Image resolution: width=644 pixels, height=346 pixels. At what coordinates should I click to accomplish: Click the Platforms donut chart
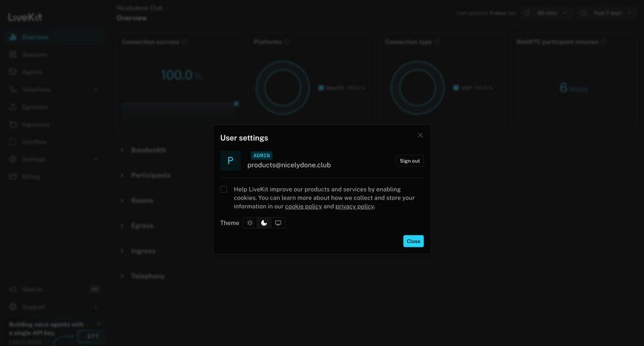(283, 88)
